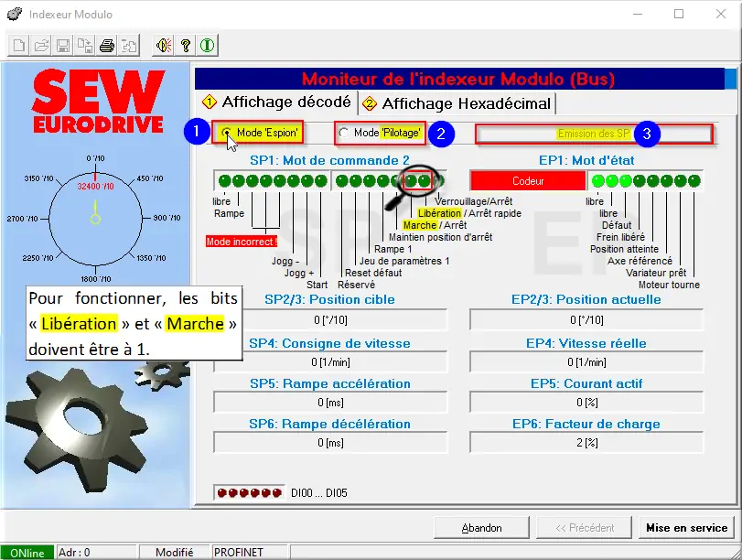Click the SP4 Consigne de vitesse value field

click(x=330, y=362)
